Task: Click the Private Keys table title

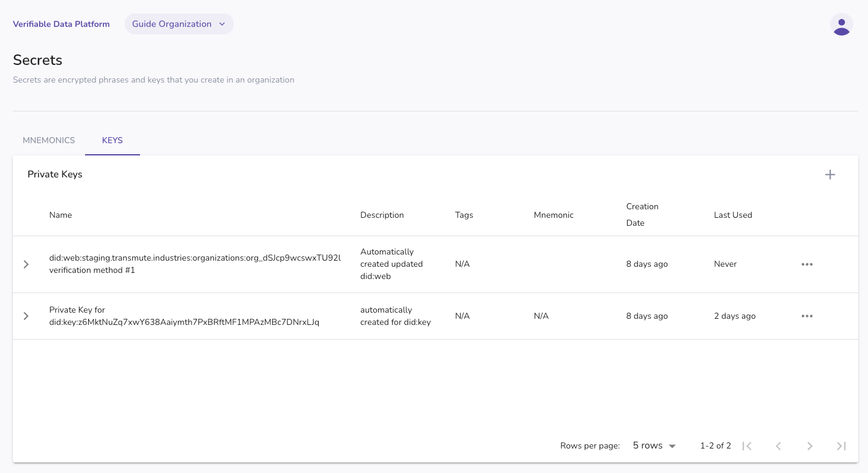Action: point(55,174)
